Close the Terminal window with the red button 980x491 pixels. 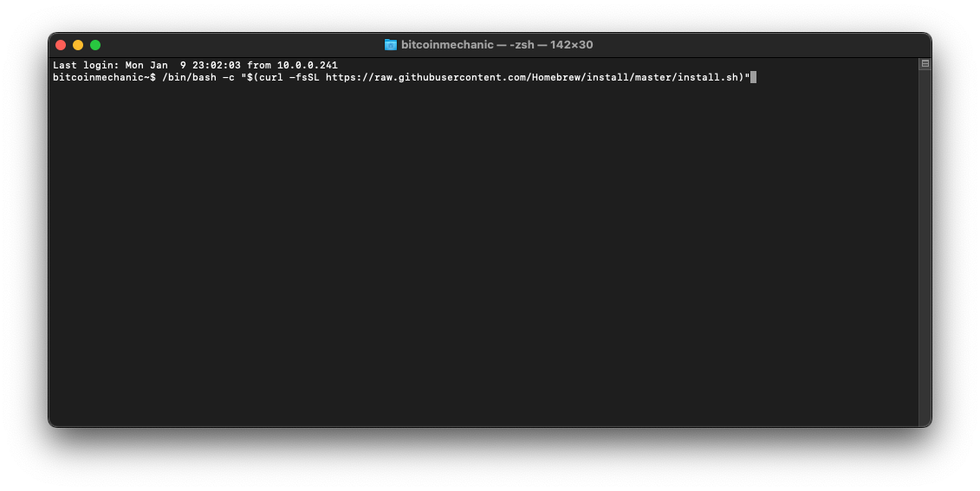61,45
